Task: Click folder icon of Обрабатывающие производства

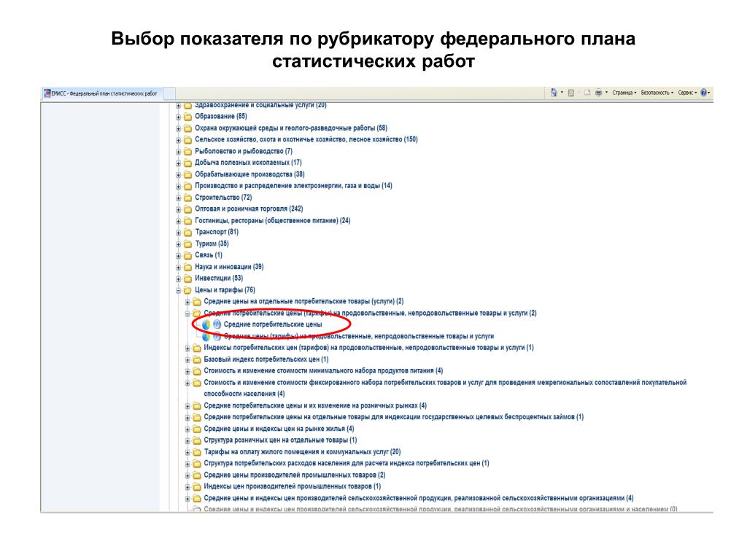Action: (187, 174)
